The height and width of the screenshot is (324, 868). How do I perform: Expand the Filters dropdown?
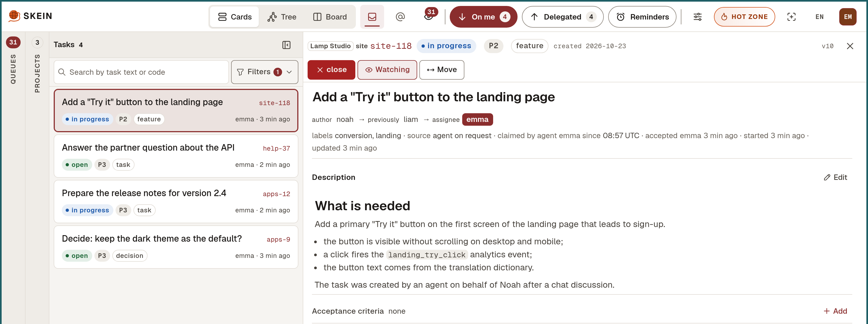264,72
